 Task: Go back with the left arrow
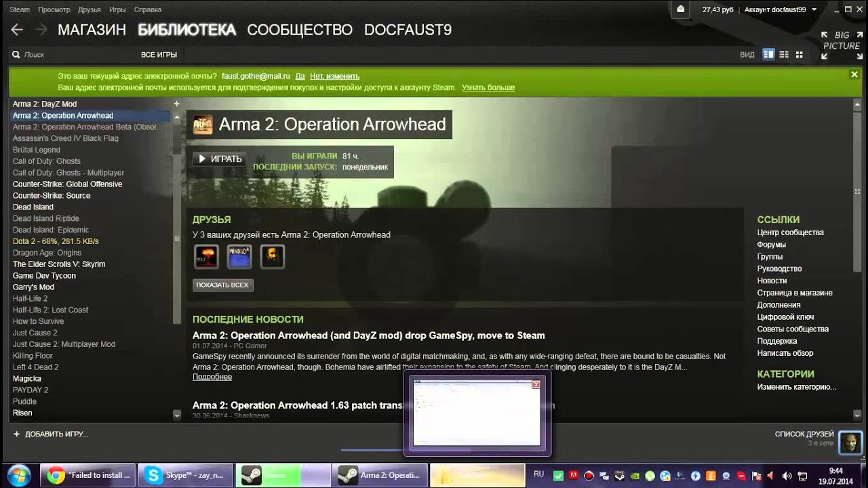click(x=17, y=29)
